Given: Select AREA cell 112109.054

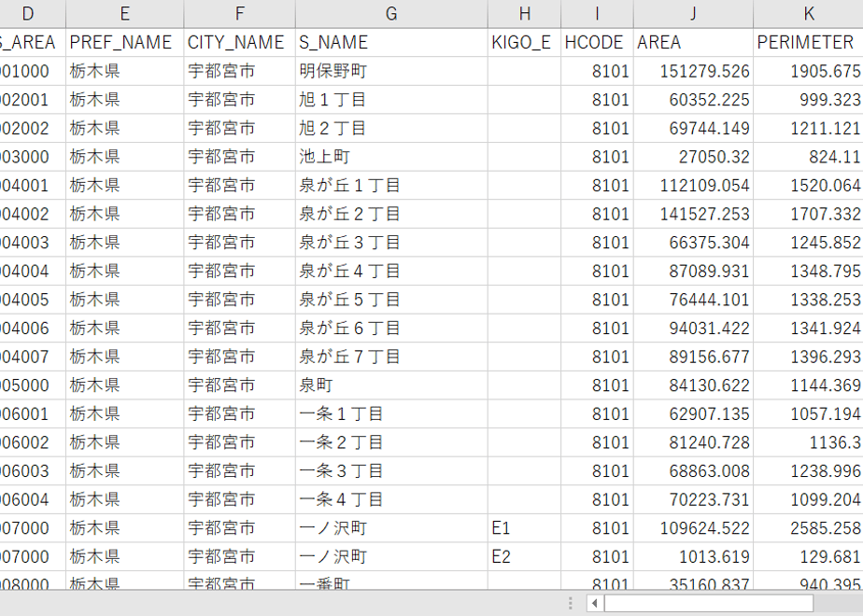Looking at the screenshot, I should [x=693, y=186].
